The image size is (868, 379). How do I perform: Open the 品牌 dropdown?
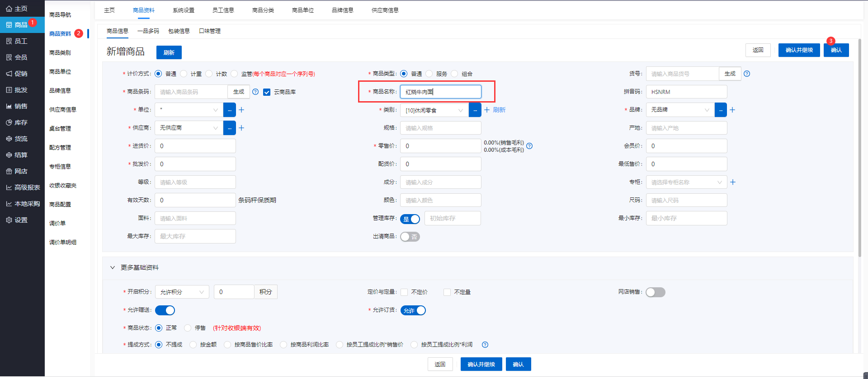680,110
